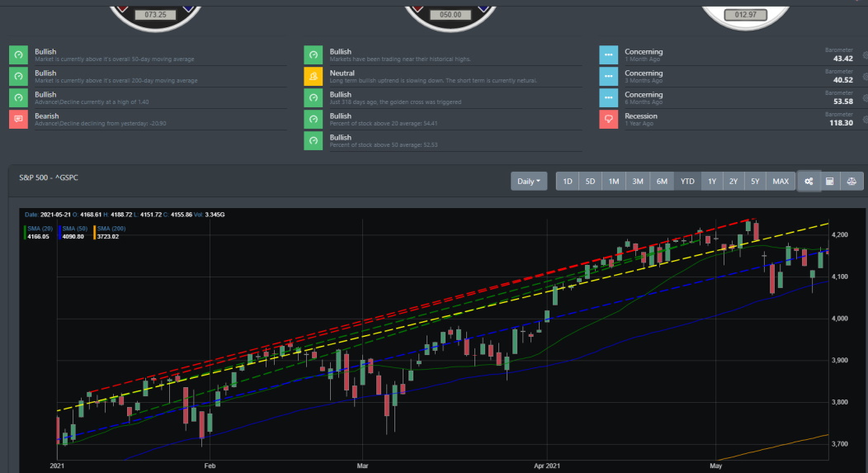This screenshot has width=868, height=473.
Task: Select the YTD time range
Action: click(687, 181)
